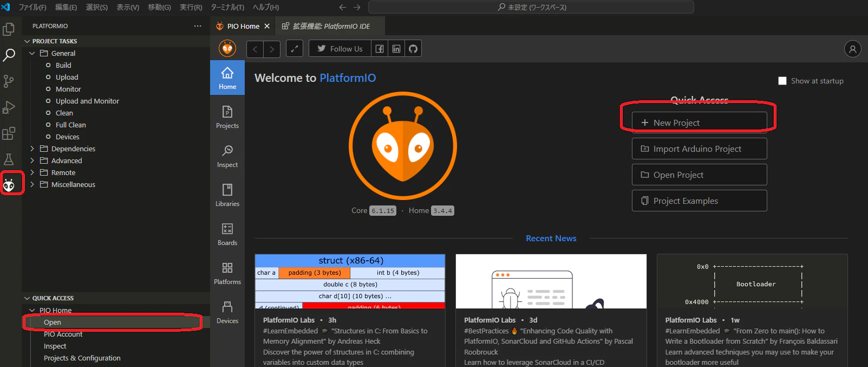Expand the Dependencies folder

click(x=32, y=149)
